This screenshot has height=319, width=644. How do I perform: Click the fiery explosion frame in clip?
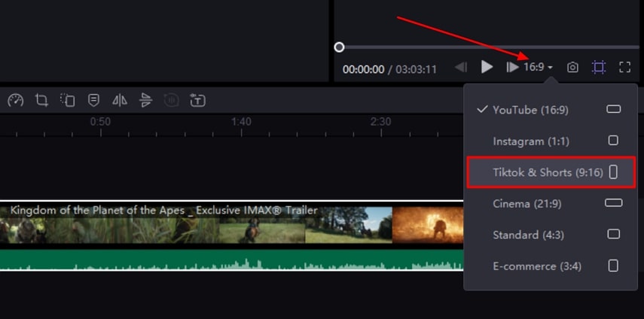(428, 225)
